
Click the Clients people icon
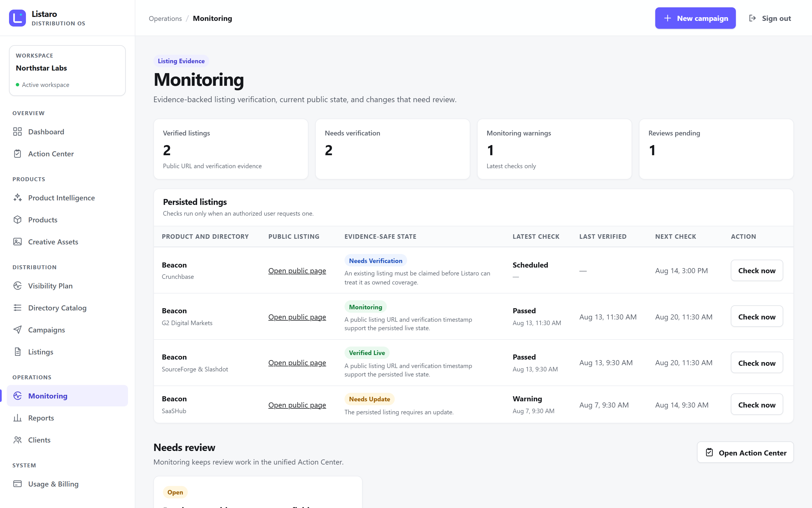tap(17, 440)
